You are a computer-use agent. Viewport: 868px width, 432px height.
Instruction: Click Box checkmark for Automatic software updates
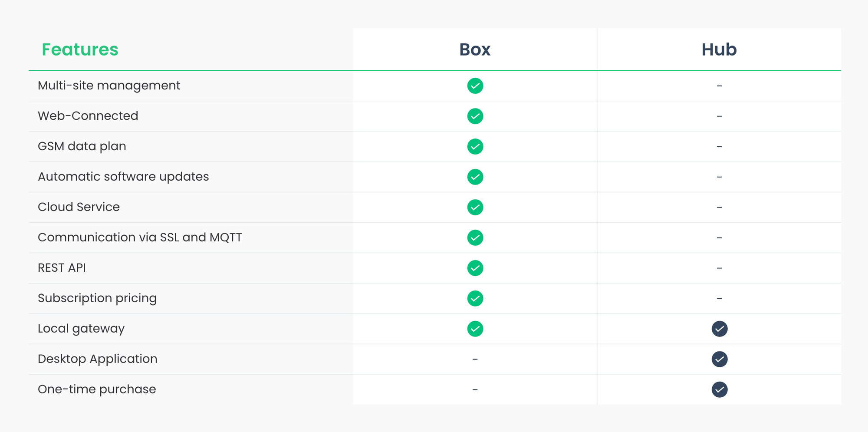click(x=475, y=177)
